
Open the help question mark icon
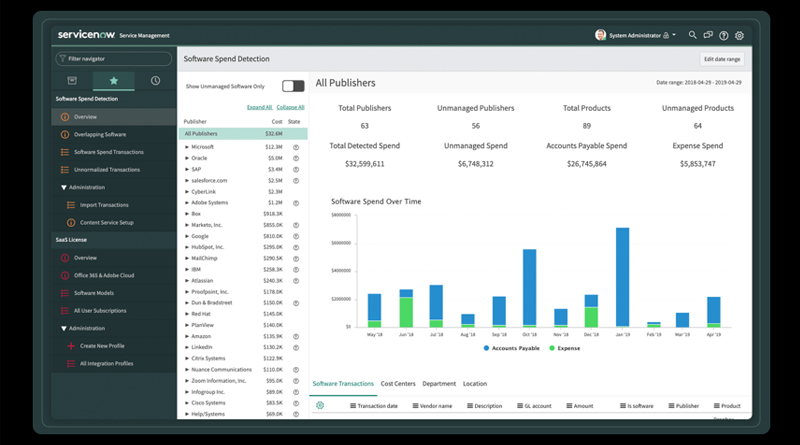pyautogui.click(x=723, y=35)
